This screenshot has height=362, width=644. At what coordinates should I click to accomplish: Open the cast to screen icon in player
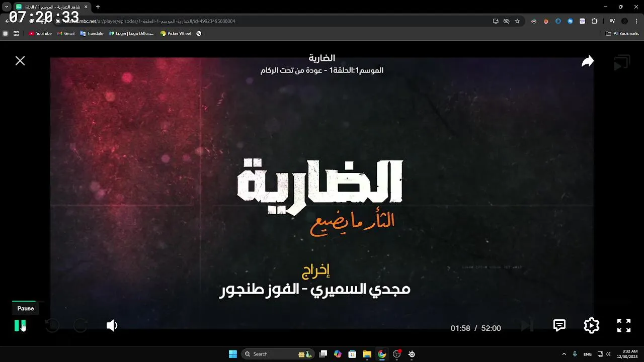pos(622,63)
